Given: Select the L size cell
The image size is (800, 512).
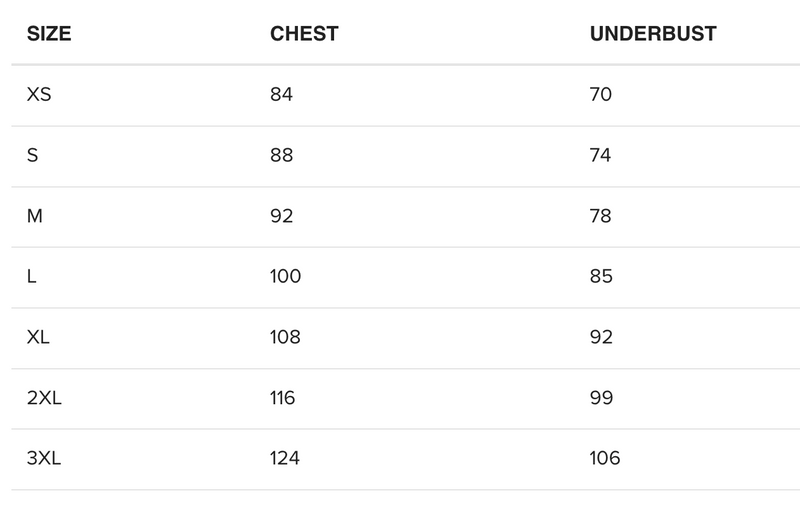Looking at the screenshot, I should [32, 277].
